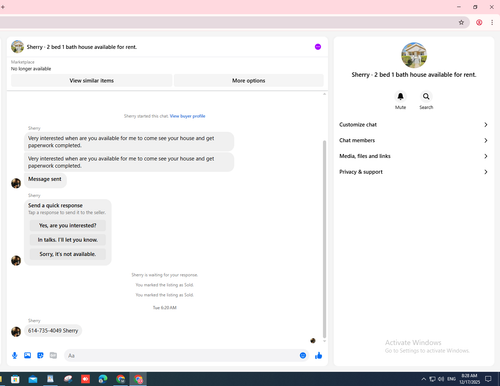Click Sherry's avatar beside the phone number message

pos(16,331)
